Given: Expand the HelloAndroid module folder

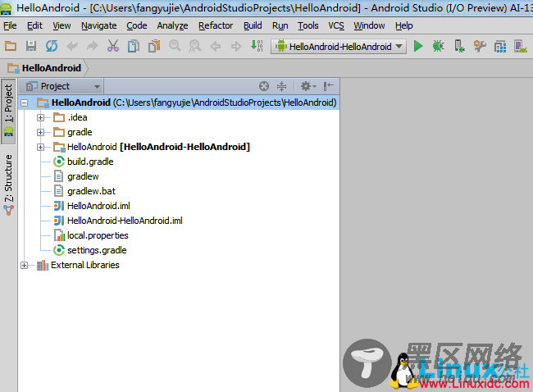Looking at the screenshot, I should click(40, 147).
